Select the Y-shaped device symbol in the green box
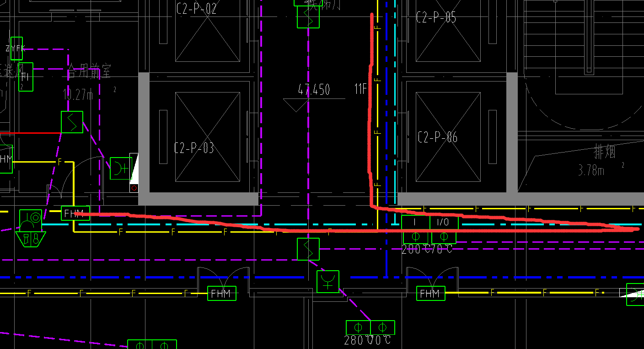644x349 pixels. (328, 281)
